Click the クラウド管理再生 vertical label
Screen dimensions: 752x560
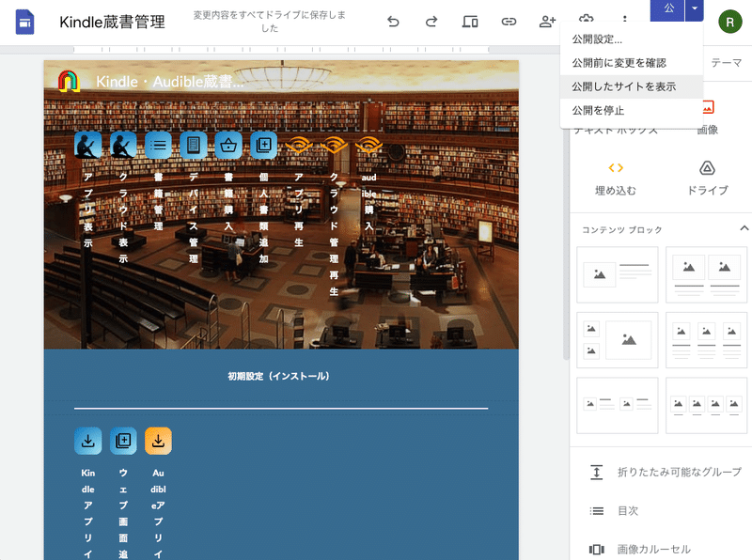pos(334,235)
